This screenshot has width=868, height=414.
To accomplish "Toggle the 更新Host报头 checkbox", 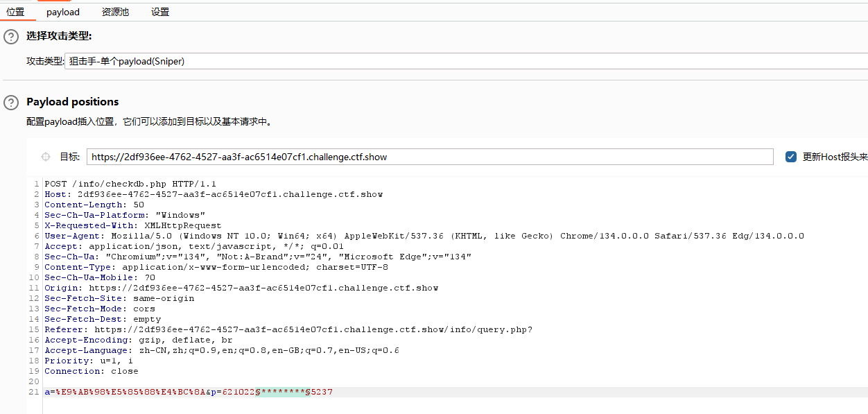I will (791, 157).
